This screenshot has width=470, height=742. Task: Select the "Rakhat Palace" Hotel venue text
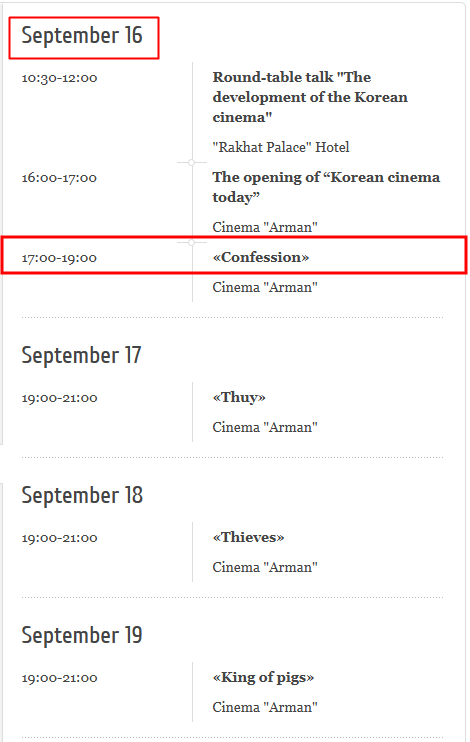point(281,147)
